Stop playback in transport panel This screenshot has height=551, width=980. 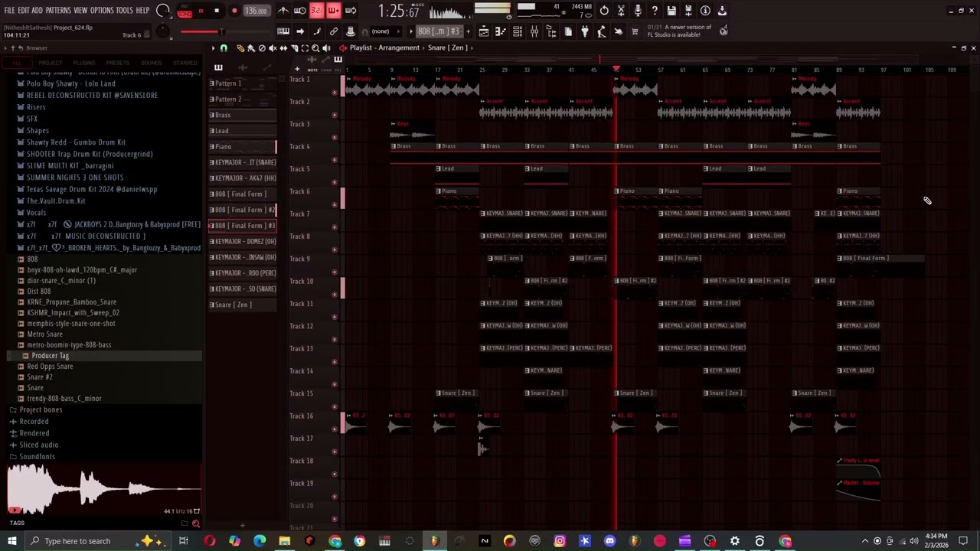(217, 11)
